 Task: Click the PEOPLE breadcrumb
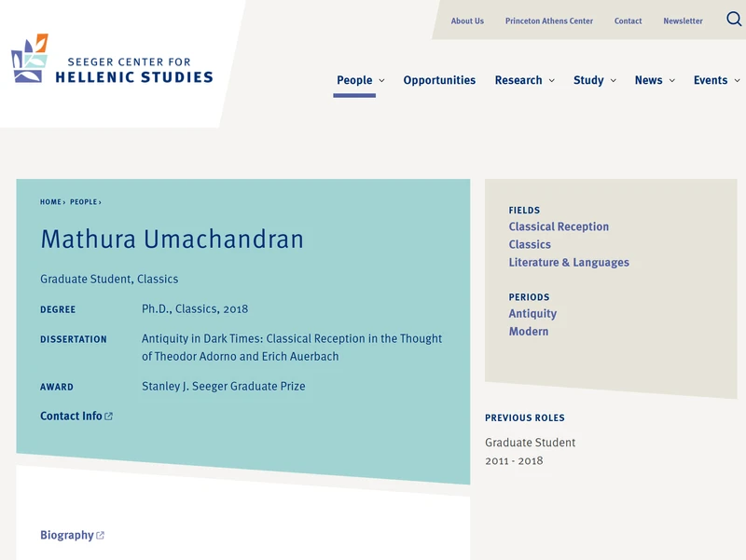coord(83,202)
